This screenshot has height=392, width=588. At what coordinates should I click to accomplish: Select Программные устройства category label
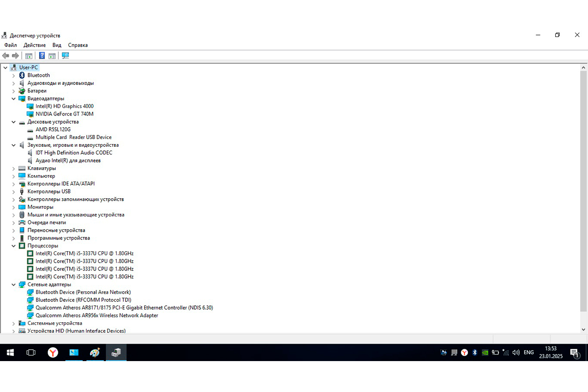pos(59,238)
